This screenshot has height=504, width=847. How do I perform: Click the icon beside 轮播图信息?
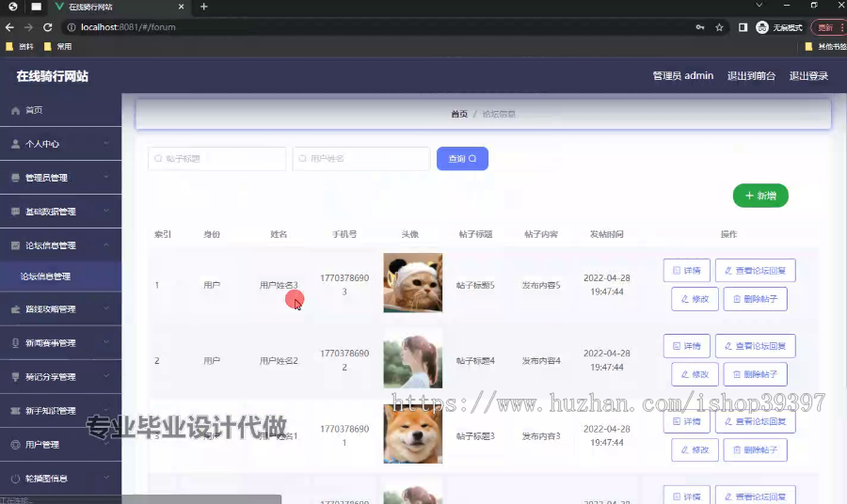pyautogui.click(x=15, y=479)
